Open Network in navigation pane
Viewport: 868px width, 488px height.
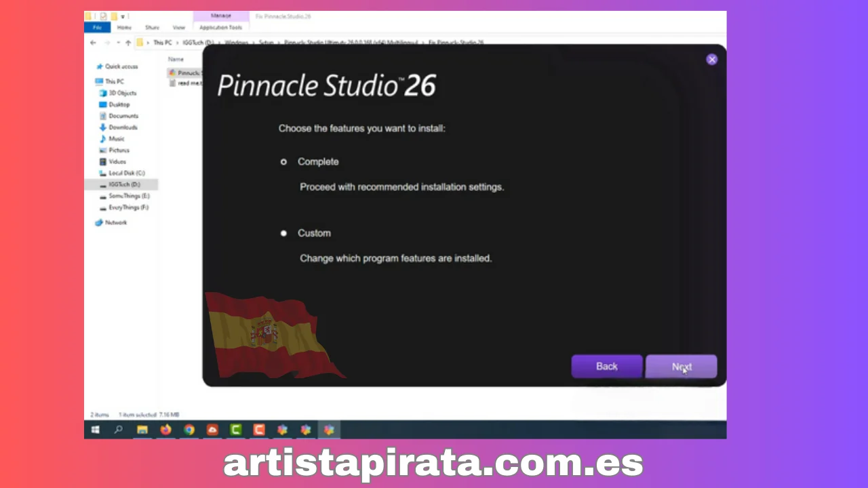(x=115, y=222)
